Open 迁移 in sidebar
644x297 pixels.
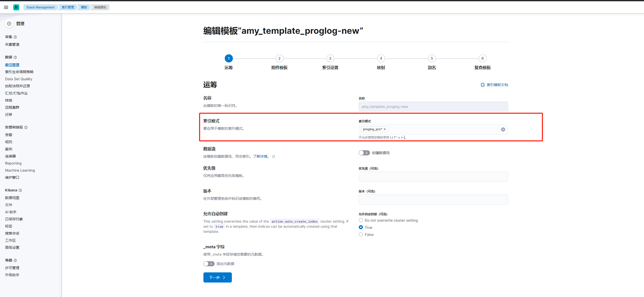coord(9,114)
